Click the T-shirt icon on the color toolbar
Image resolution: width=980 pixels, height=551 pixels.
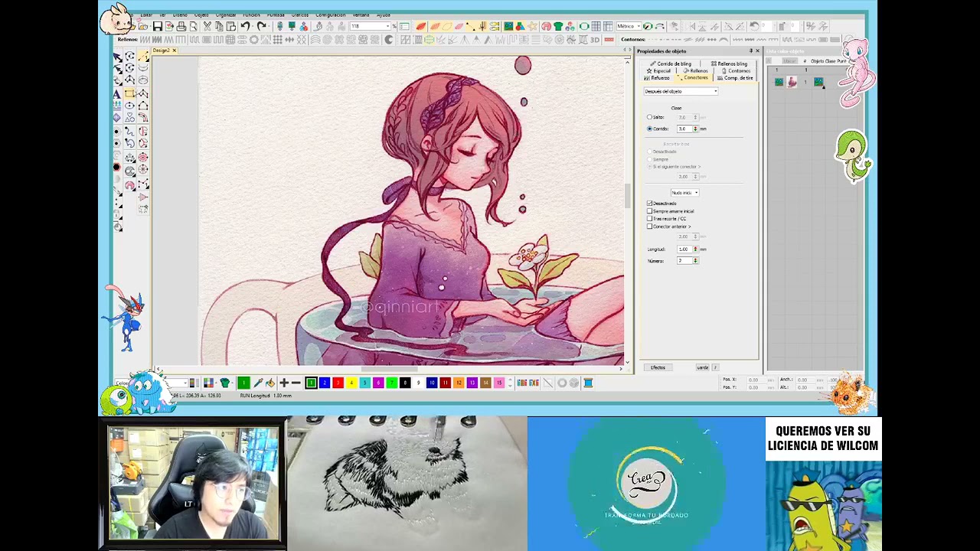click(225, 383)
